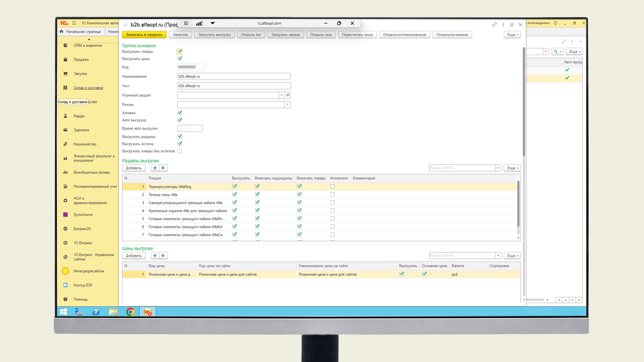Expand Корневой раздел dropdown arrow
The height and width of the screenshot is (362, 644).
click(x=282, y=95)
